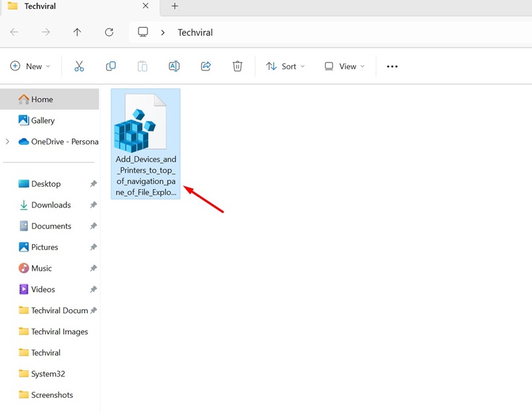
Task: Open the See more three-dots menu
Action: point(392,67)
